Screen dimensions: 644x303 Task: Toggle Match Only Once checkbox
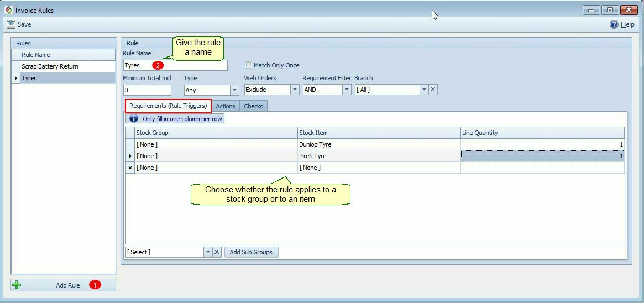pyautogui.click(x=248, y=65)
